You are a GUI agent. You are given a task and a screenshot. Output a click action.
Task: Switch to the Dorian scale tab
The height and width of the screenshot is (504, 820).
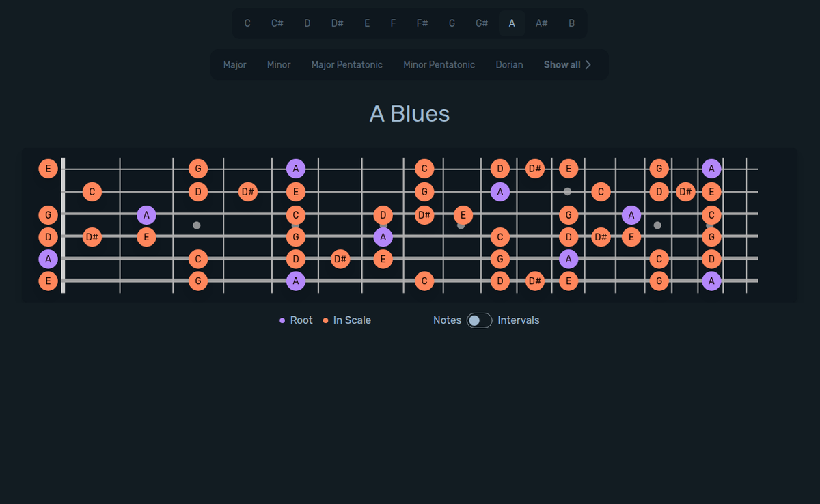(509, 64)
